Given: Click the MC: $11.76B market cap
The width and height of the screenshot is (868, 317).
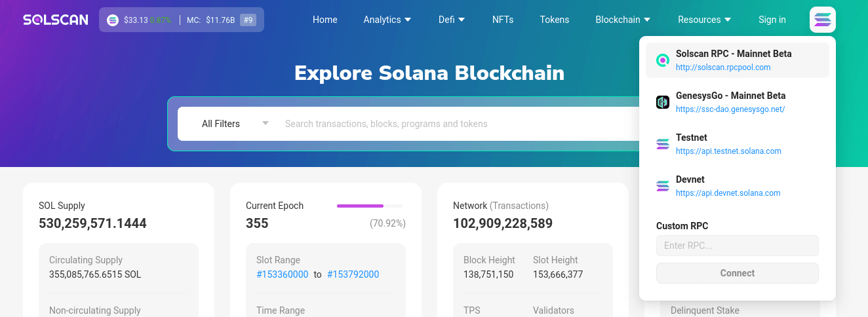Looking at the screenshot, I should pyautogui.click(x=210, y=20).
